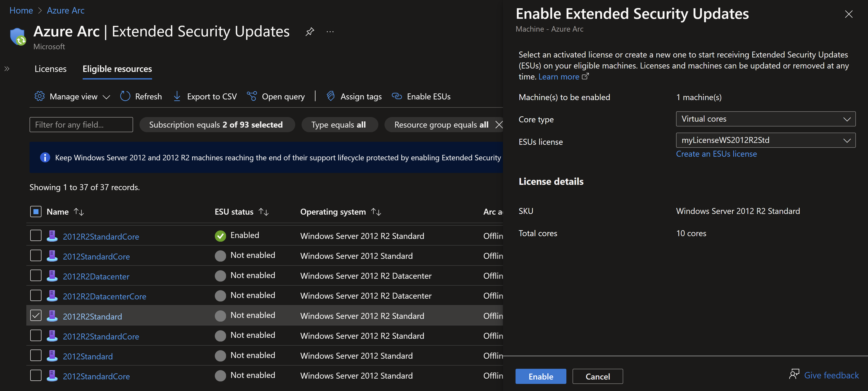Click the Export to CSV download icon
868x391 pixels.
pos(177,96)
